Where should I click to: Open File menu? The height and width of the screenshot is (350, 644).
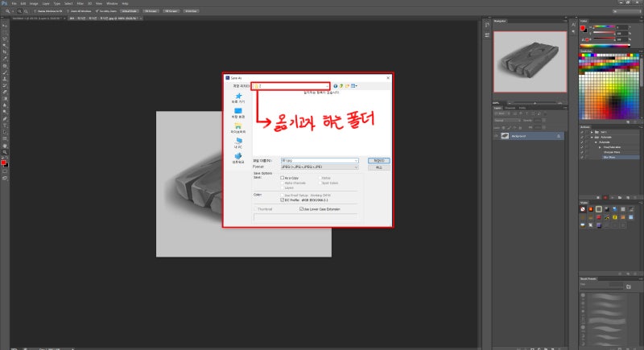point(14,3)
